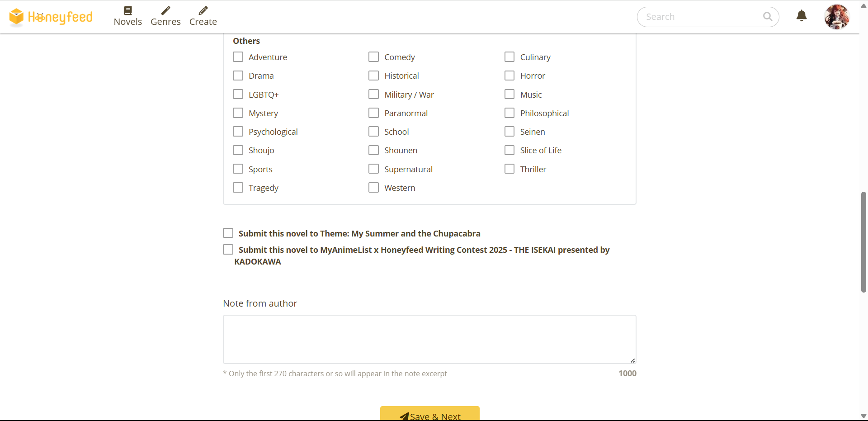Toggle the LGBTQ+ genre on
Screen dimensions: 868x421
238,94
